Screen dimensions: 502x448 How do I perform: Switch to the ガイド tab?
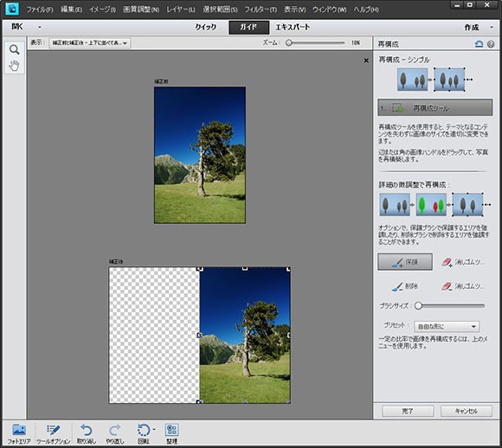pos(248,27)
